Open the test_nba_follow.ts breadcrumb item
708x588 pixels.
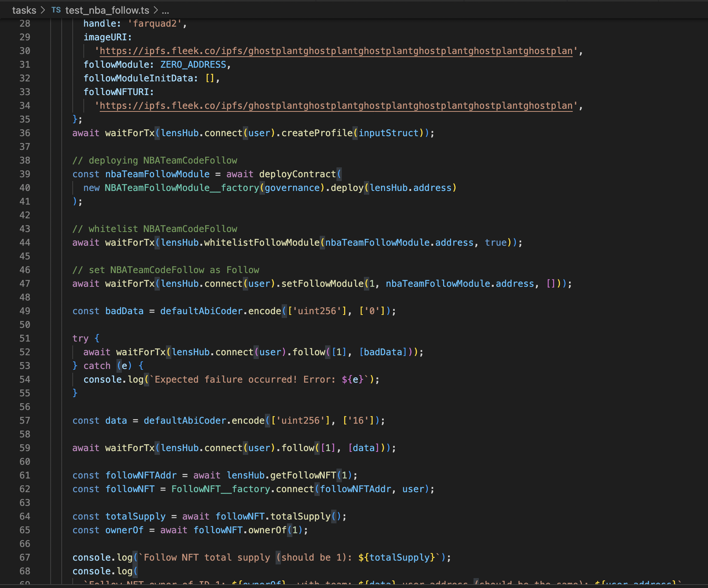click(107, 10)
